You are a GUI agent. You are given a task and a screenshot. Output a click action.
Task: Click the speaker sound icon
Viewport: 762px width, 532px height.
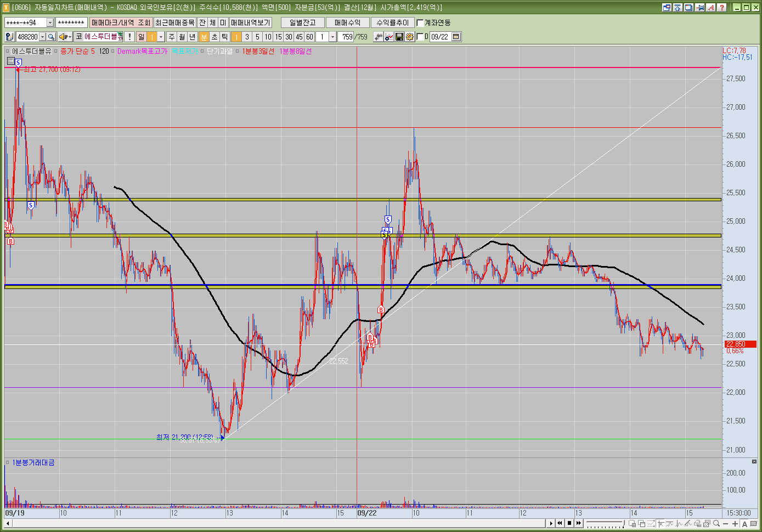[63, 37]
